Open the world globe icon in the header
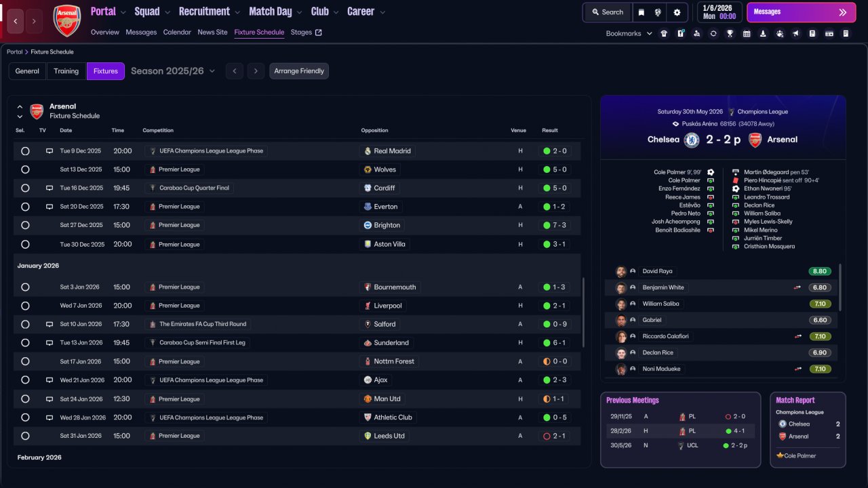The image size is (868, 488). 658,12
